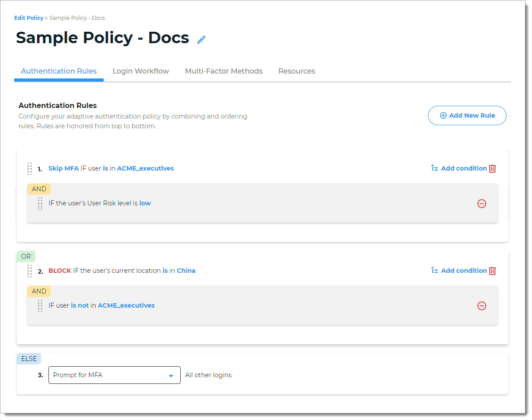Click the China location link in rule 2

[186, 271]
